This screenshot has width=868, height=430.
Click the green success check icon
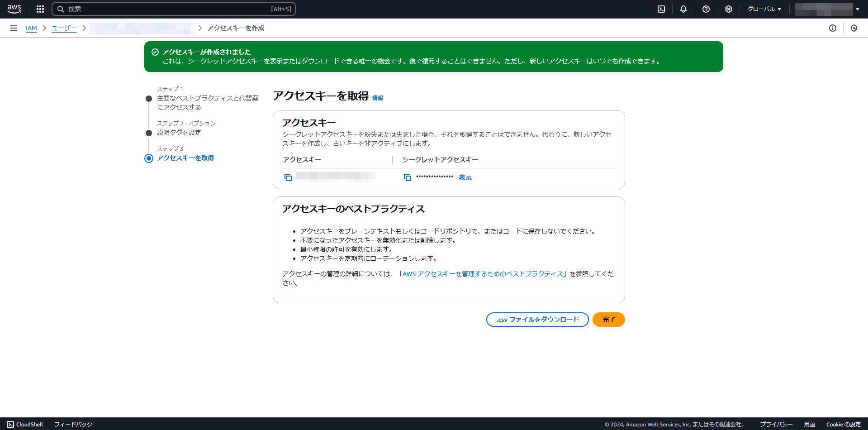[155, 52]
